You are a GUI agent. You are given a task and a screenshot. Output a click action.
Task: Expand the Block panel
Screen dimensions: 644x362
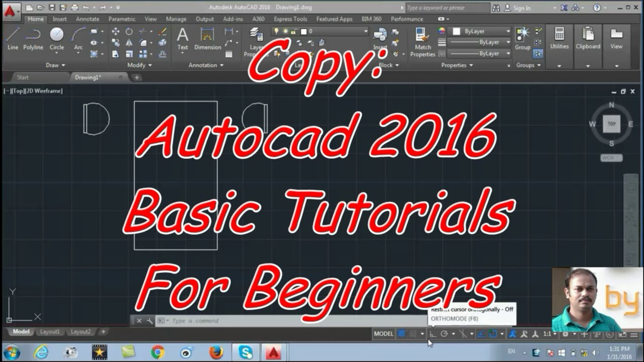(x=388, y=65)
